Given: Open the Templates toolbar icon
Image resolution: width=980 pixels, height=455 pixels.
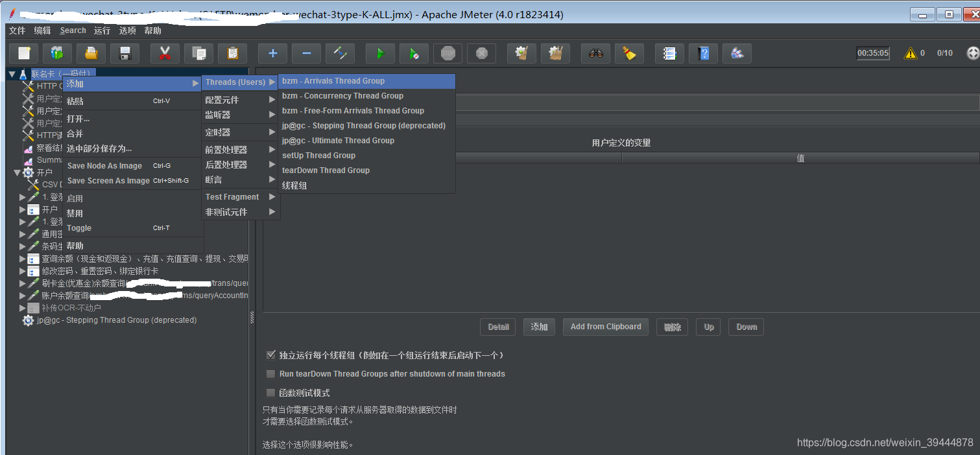Looking at the screenshot, I should pyautogui.click(x=57, y=53).
